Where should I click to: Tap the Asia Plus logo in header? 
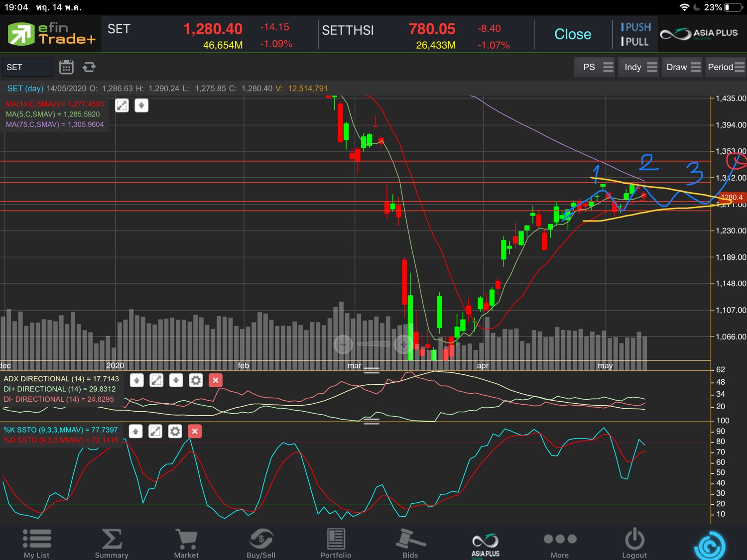[699, 34]
